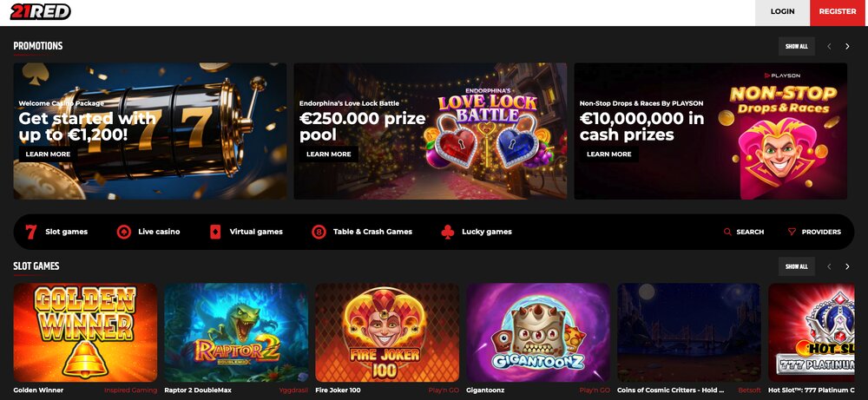
Task: Click previous arrow in Slot Games section
Action: pyautogui.click(x=829, y=266)
